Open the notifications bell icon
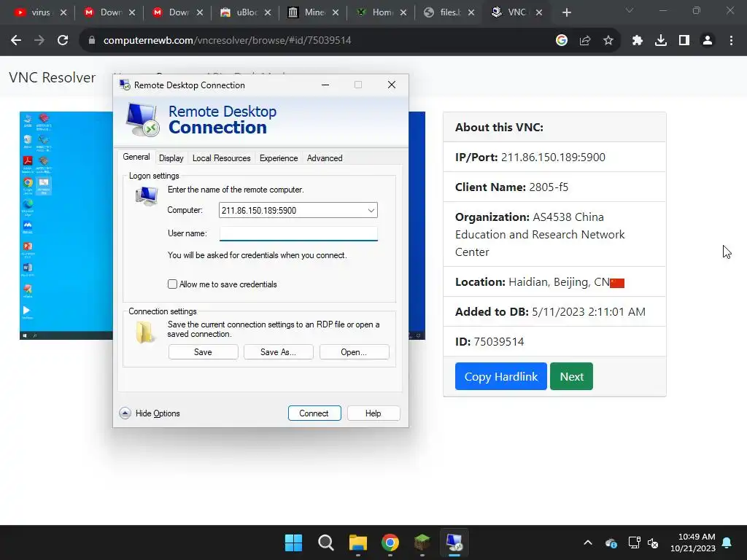The width and height of the screenshot is (747, 560). click(727, 542)
